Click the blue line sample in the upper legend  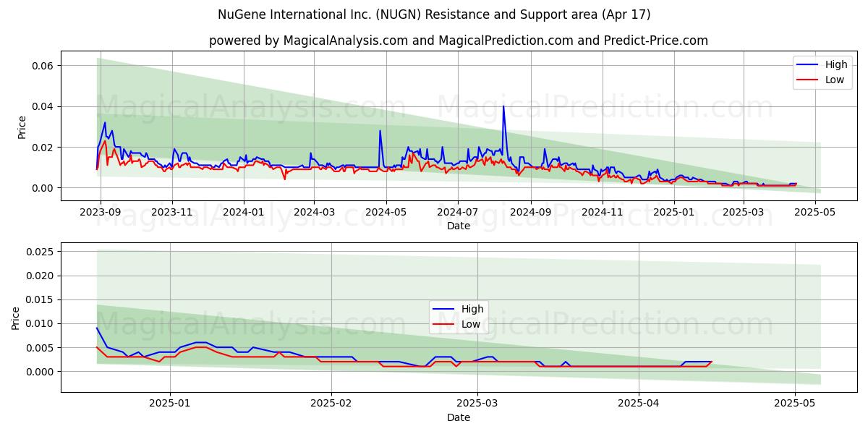[x=809, y=65]
